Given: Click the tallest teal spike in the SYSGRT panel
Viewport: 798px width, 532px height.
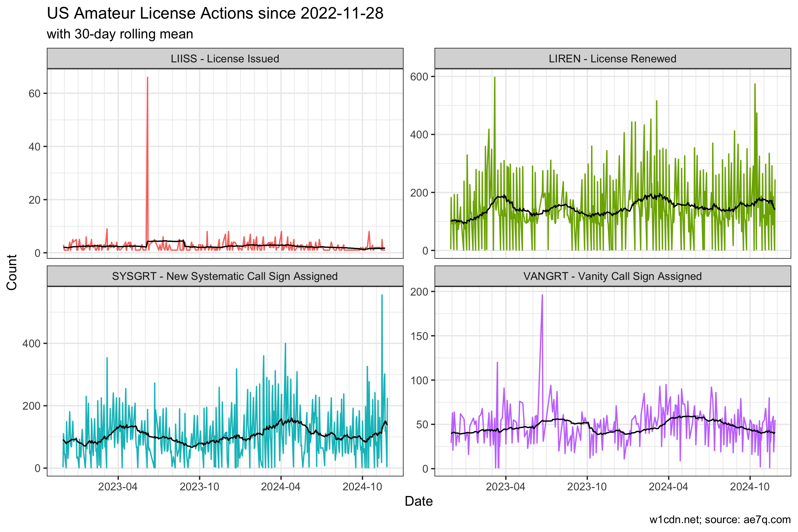Looking at the screenshot, I should click(382, 296).
